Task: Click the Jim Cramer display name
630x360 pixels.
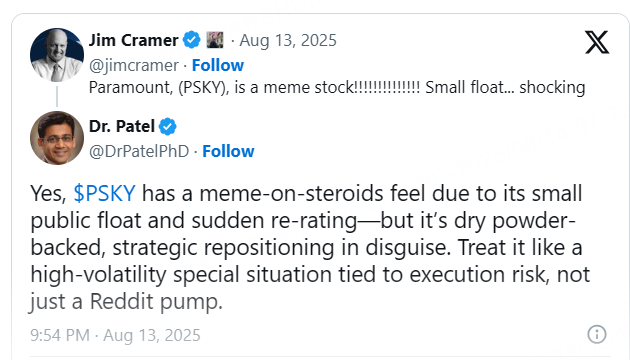Action: 133,40
